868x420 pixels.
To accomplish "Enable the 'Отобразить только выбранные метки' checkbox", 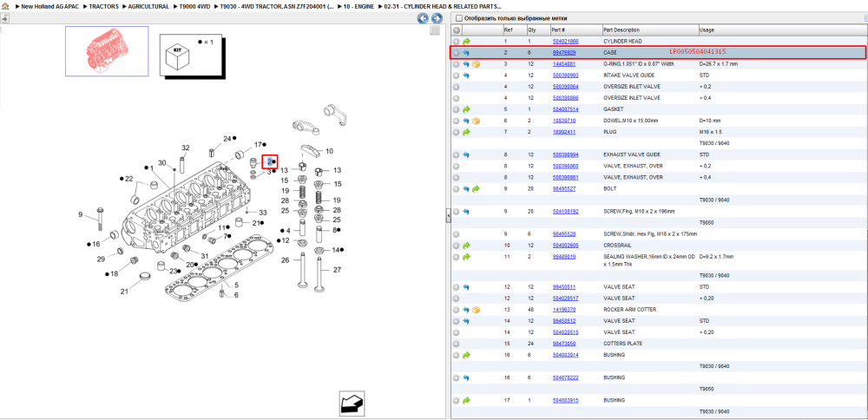I will (458, 18).
